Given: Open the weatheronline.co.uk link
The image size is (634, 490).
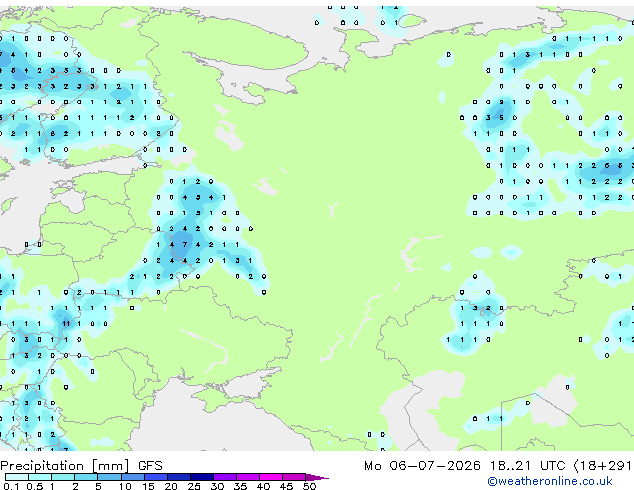Looking at the screenshot, I should [550, 481].
